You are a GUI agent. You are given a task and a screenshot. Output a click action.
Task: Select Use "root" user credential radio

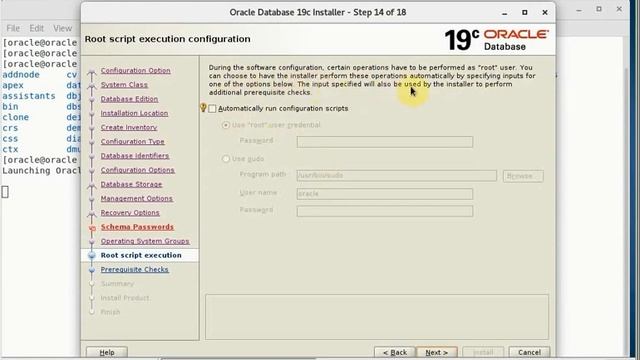pyautogui.click(x=226, y=125)
